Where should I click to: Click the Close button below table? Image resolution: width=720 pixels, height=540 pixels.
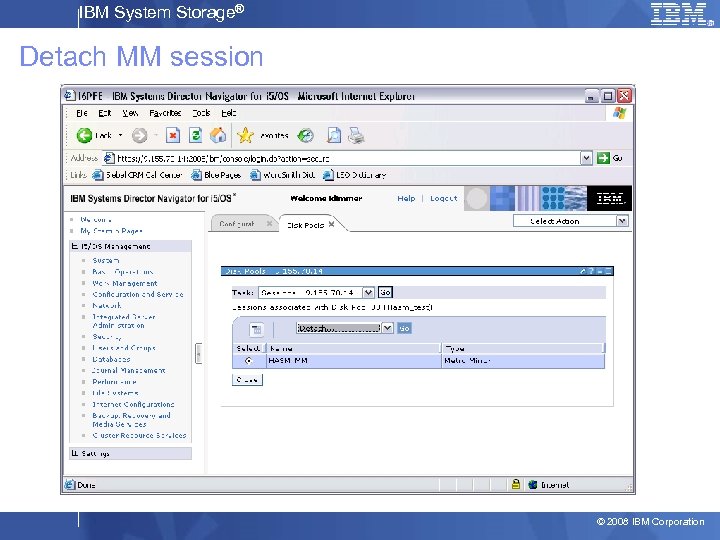(x=247, y=380)
